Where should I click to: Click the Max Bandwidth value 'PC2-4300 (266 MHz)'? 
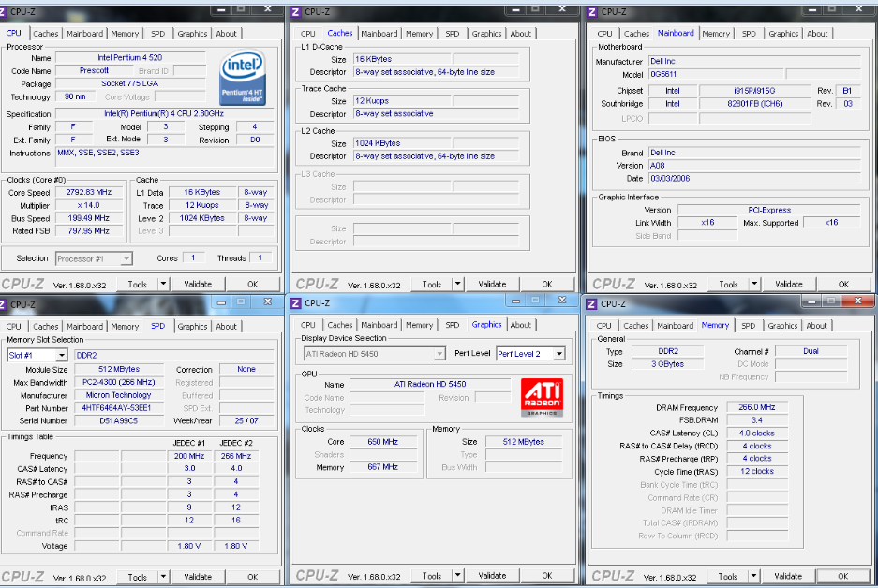tap(119, 382)
